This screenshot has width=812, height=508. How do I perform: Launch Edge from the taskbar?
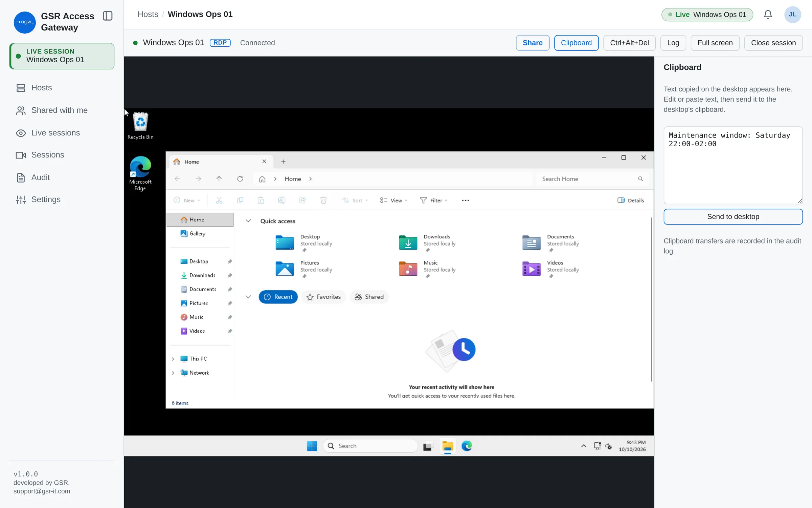(x=467, y=446)
